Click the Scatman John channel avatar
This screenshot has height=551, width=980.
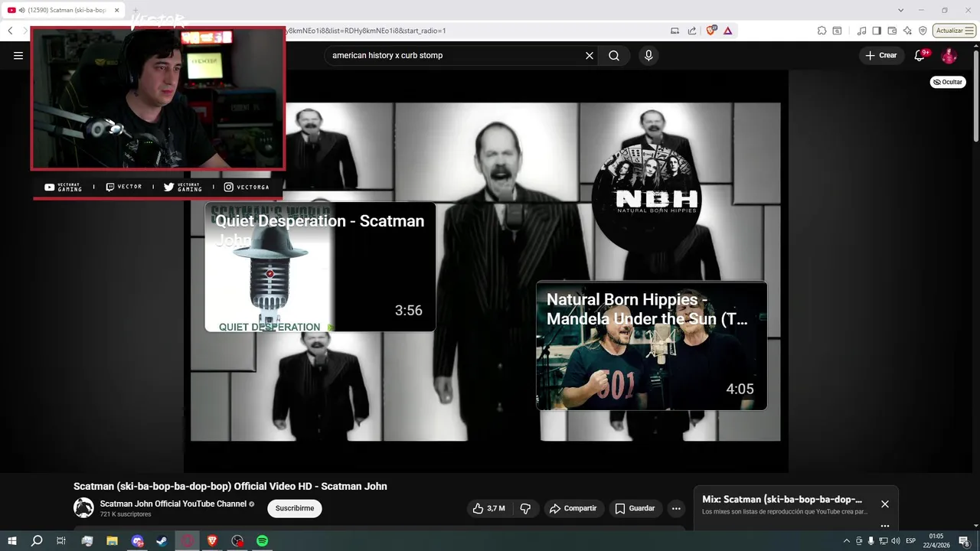pos(83,507)
